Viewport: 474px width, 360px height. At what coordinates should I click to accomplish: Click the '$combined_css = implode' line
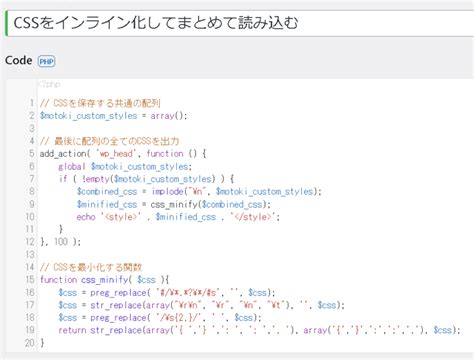click(x=199, y=192)
